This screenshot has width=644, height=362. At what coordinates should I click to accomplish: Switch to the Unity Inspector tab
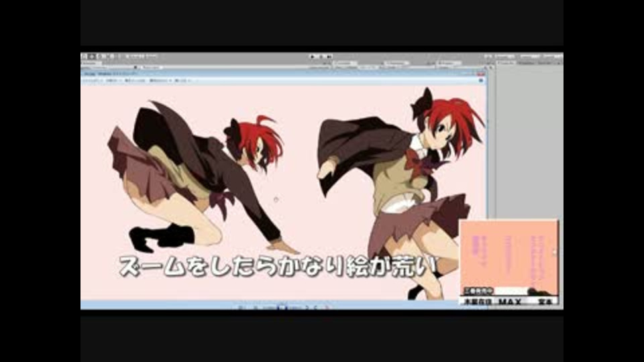pyautogui.click(x=506, y=63)
